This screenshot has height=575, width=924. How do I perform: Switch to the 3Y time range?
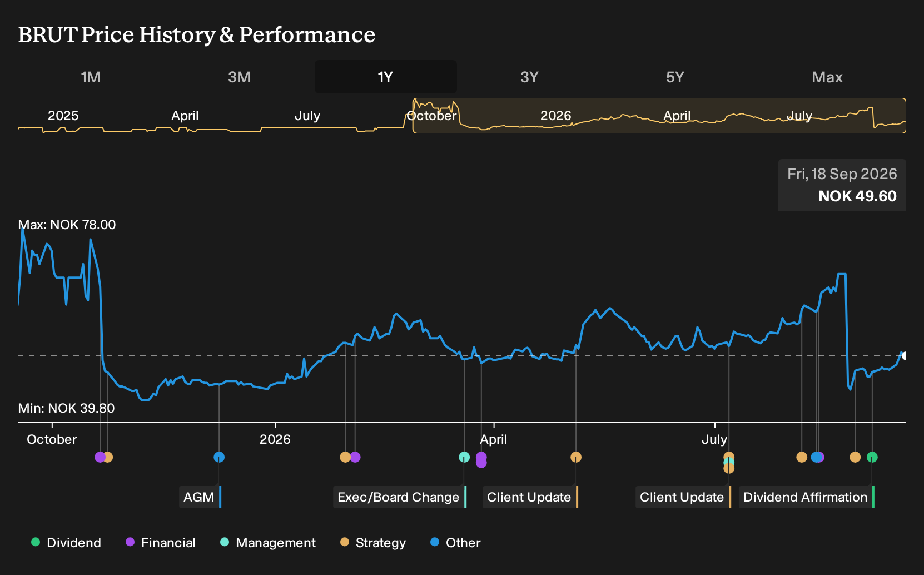[529, 77]
